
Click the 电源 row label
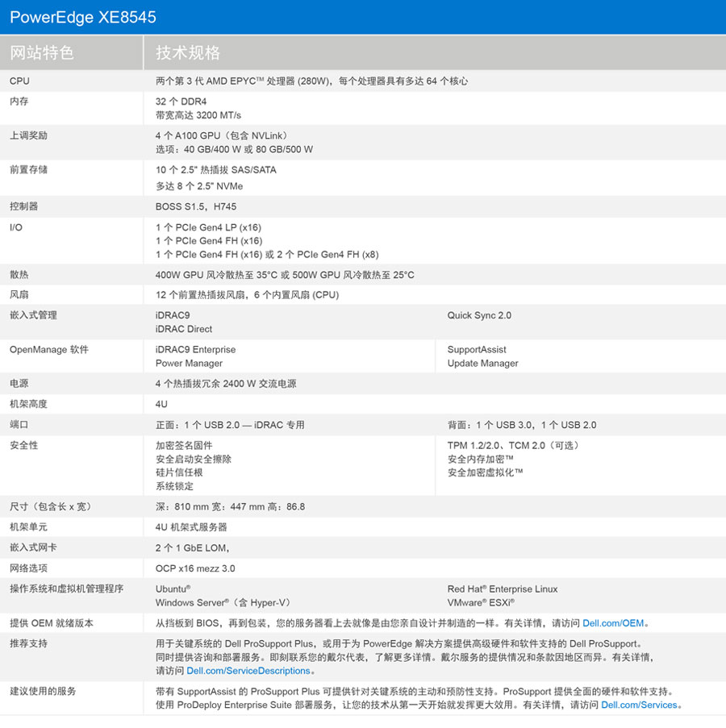tap(19, 383)
